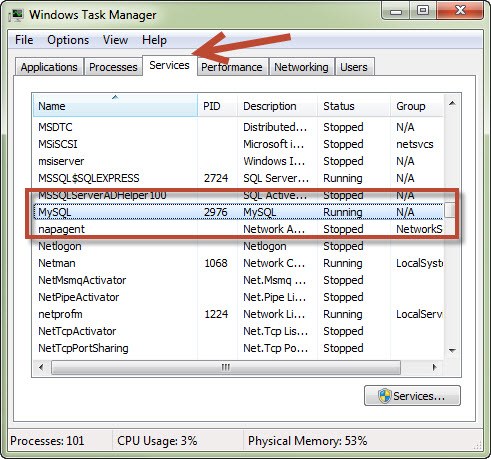This screenshot has height=459, width=491.
Task: Select the netprofm service row
Action: tap(238, 314)
